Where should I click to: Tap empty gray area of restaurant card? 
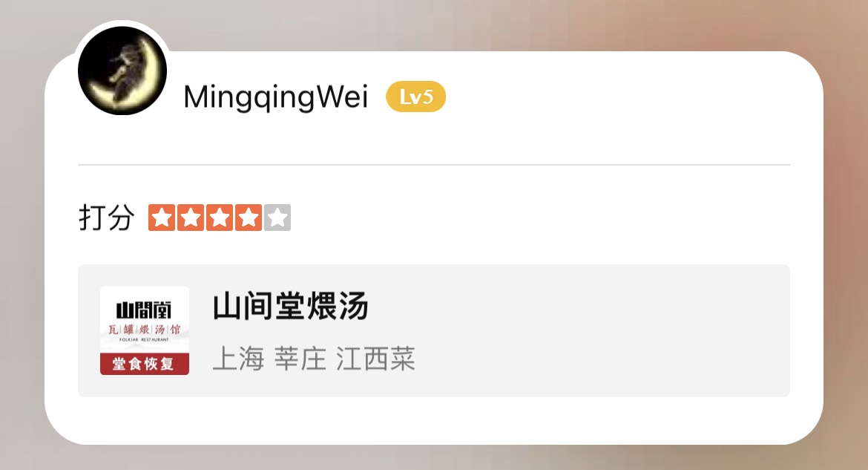click(598, 330)
